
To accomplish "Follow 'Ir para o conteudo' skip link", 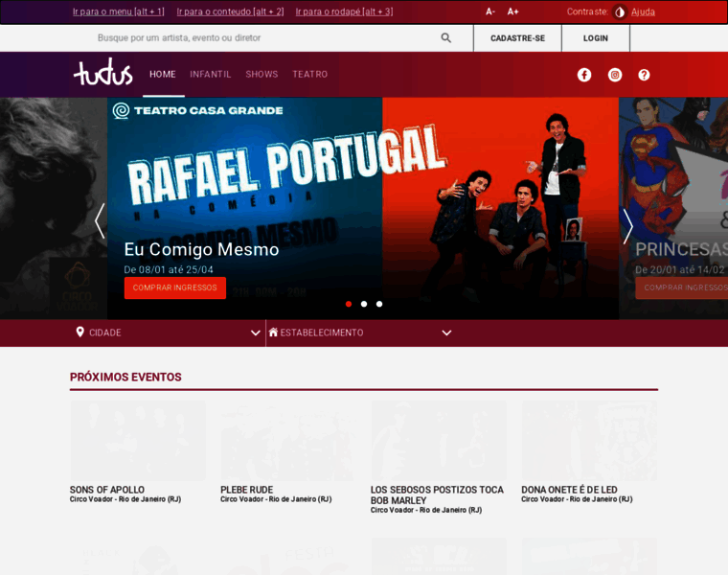I will [230, 11].
